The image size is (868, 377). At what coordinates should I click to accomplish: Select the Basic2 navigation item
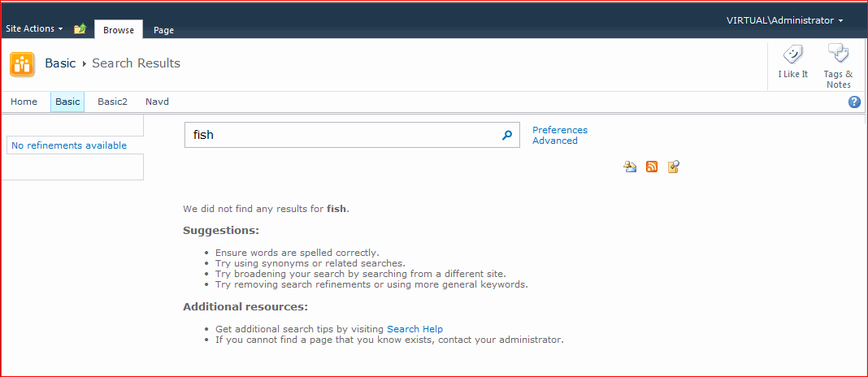tap(113, 102)
